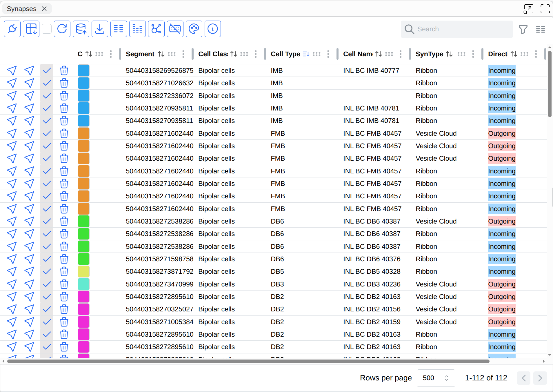Viewport: 553px width, 392px height.
Task: Click the table import icon
Action: coord(31,29)
